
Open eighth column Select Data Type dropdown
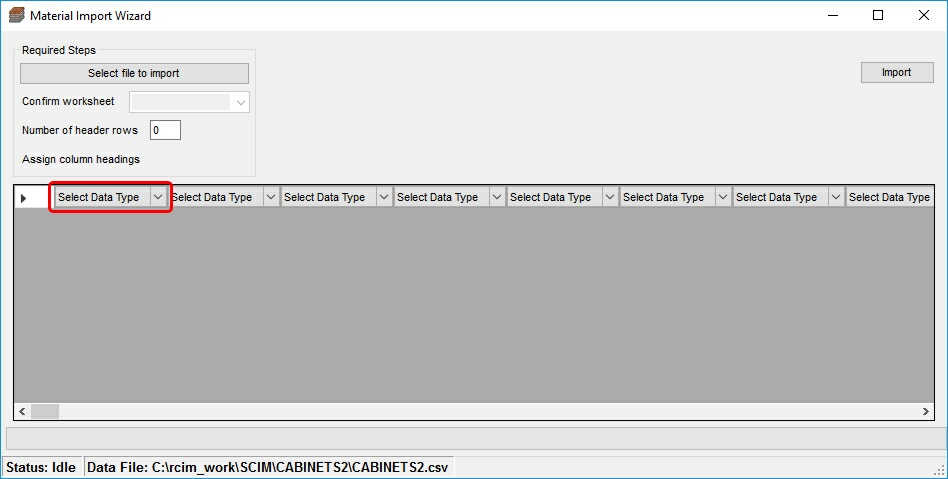890,197
